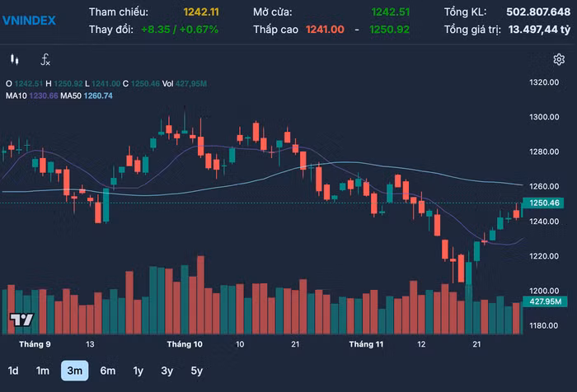Click the VNINDEX ticker title
Screen dimensions: 577x392
click(29, 21)
